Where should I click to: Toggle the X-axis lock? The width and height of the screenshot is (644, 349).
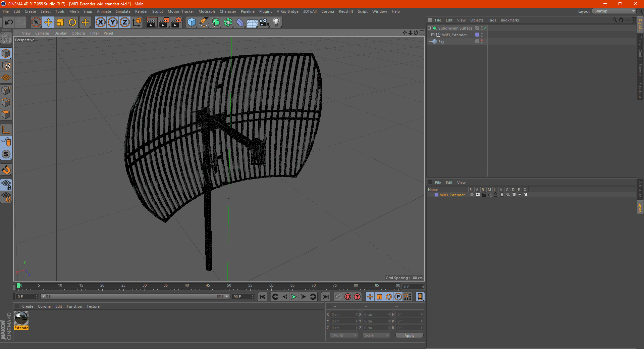tap(100, 22)
